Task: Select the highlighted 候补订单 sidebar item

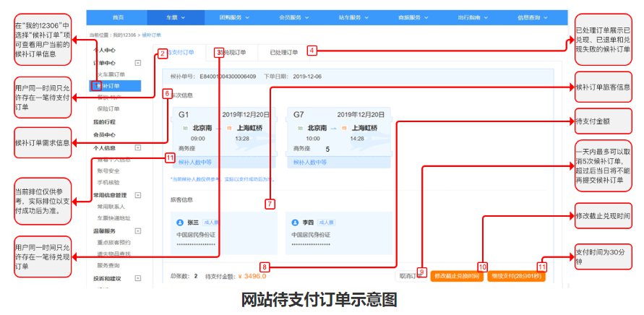Action: click(115, 86)
